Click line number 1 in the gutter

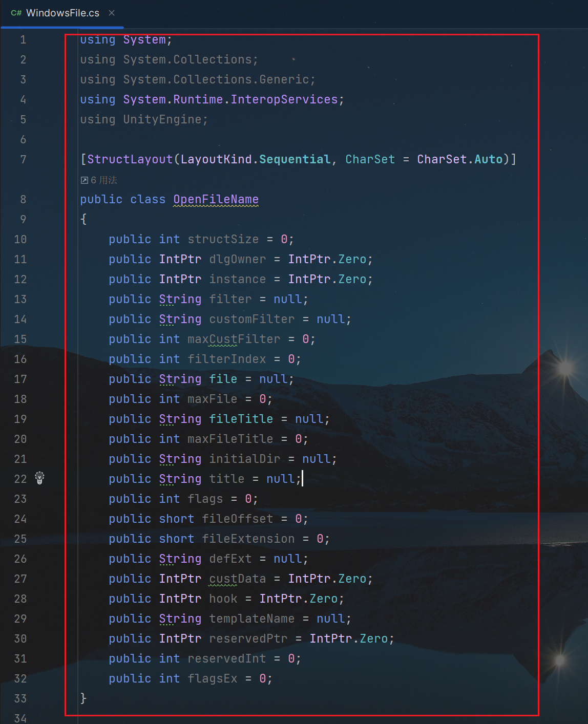[x=23, y=39]
